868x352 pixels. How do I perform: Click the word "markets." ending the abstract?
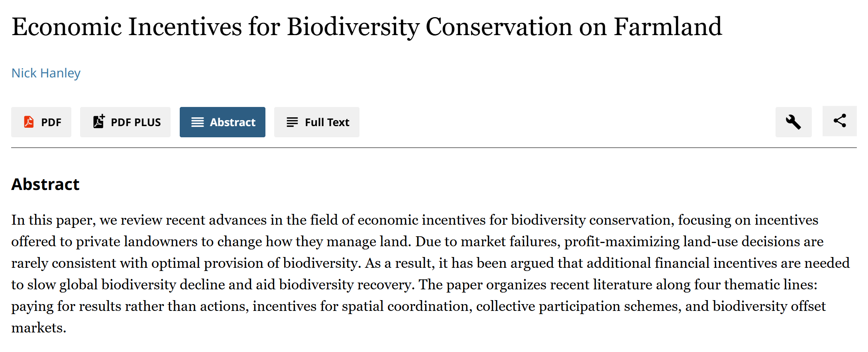point(39,328)
